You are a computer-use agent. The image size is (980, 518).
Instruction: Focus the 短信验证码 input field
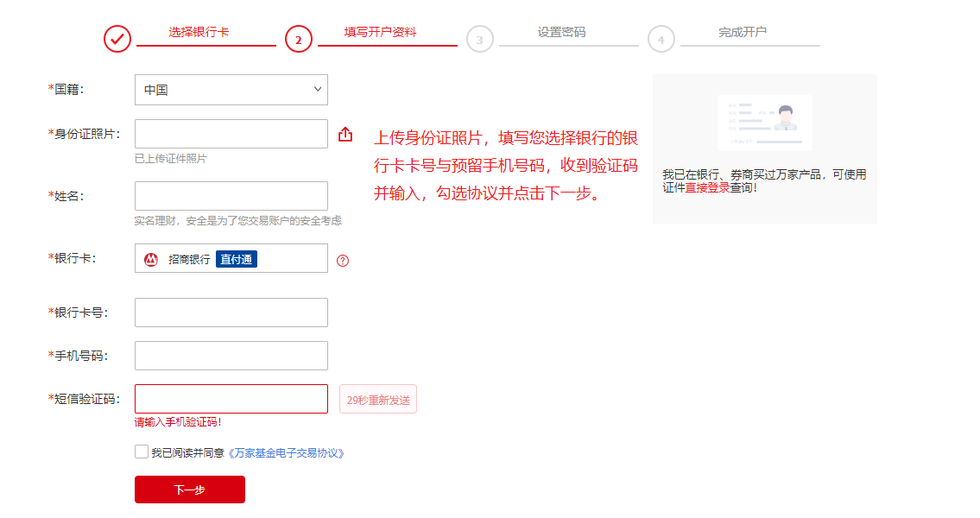[231, 399]
